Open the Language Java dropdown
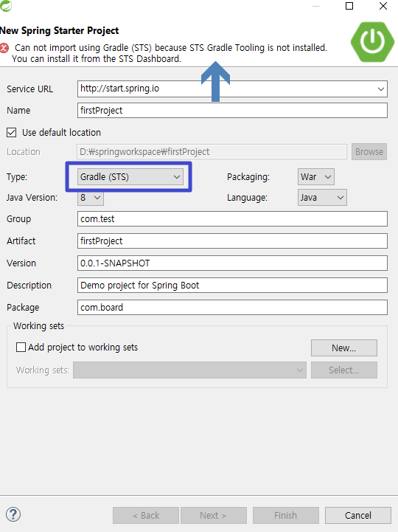Viewport: 398px width, 532px height. (x=322, y=198)
